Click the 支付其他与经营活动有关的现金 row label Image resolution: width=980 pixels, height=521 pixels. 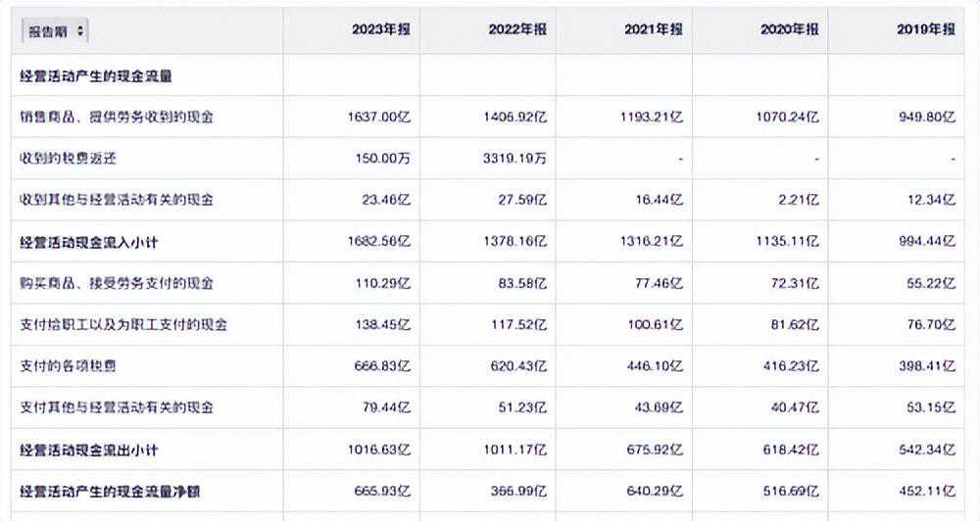pos(117,407)
